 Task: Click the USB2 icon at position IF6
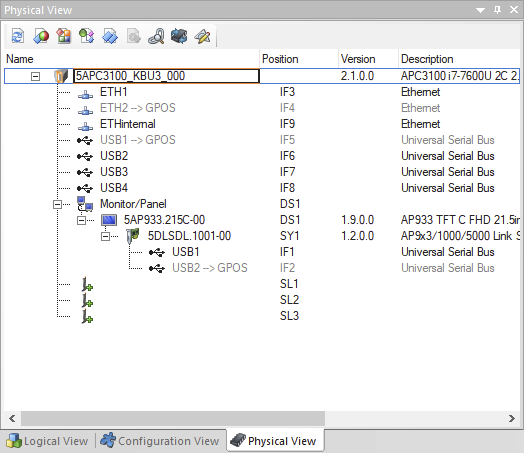tap(85, 156)
